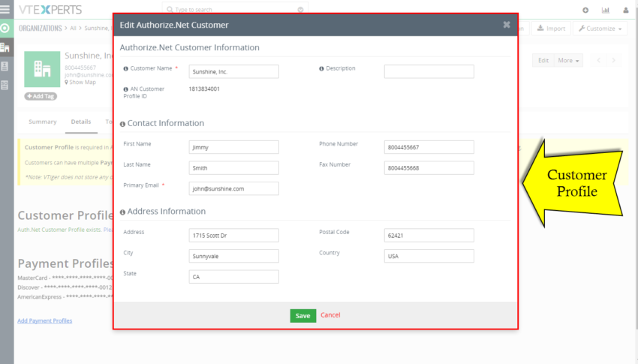Image resolution: width=638 pixels, height=364 pixels.
Task: Click the green circular sidebar icon
Action: click(5, 28)
